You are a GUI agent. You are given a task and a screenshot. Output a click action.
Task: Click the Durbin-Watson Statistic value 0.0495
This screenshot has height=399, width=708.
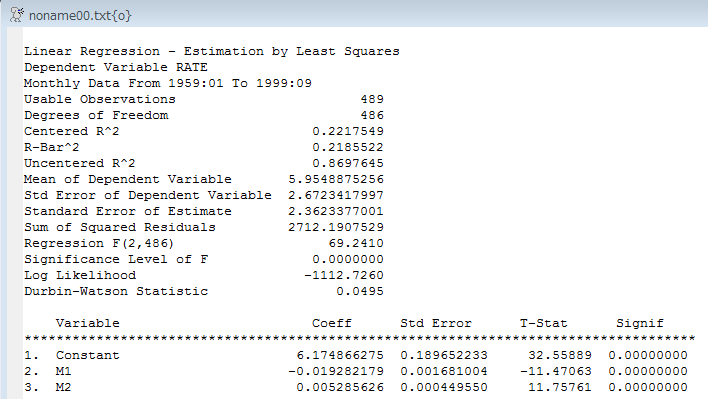360,292
